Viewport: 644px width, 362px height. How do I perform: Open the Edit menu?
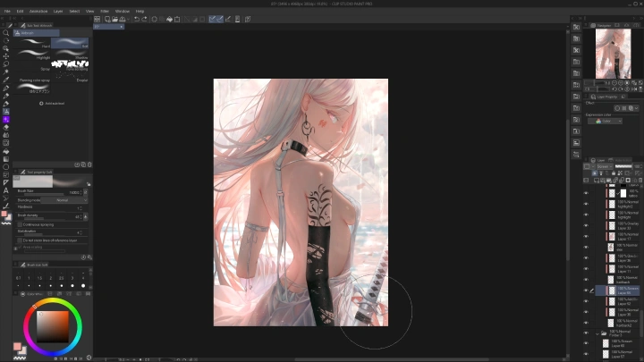point(20,11)
